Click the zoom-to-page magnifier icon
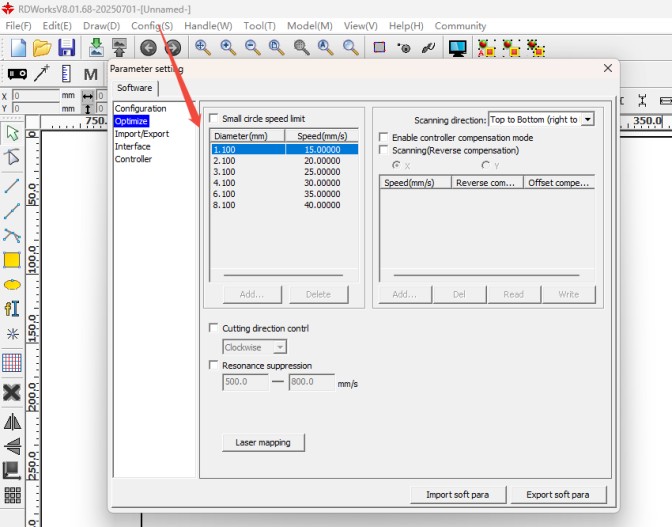This screenshot has height=527, width=672. 277,48
